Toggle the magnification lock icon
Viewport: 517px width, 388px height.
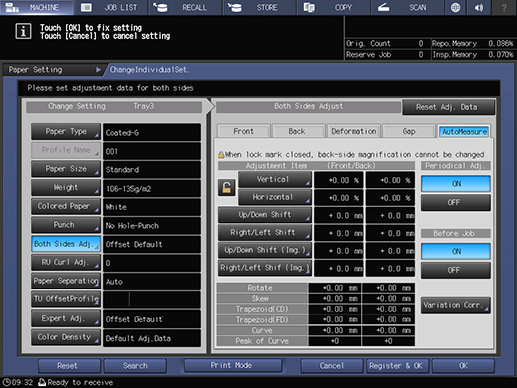coord(227,187)
